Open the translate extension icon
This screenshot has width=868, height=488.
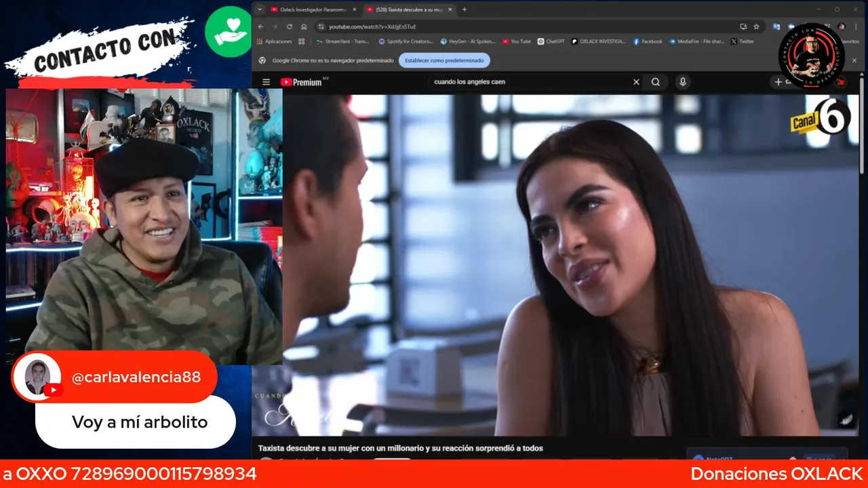(x=776, y=26)
